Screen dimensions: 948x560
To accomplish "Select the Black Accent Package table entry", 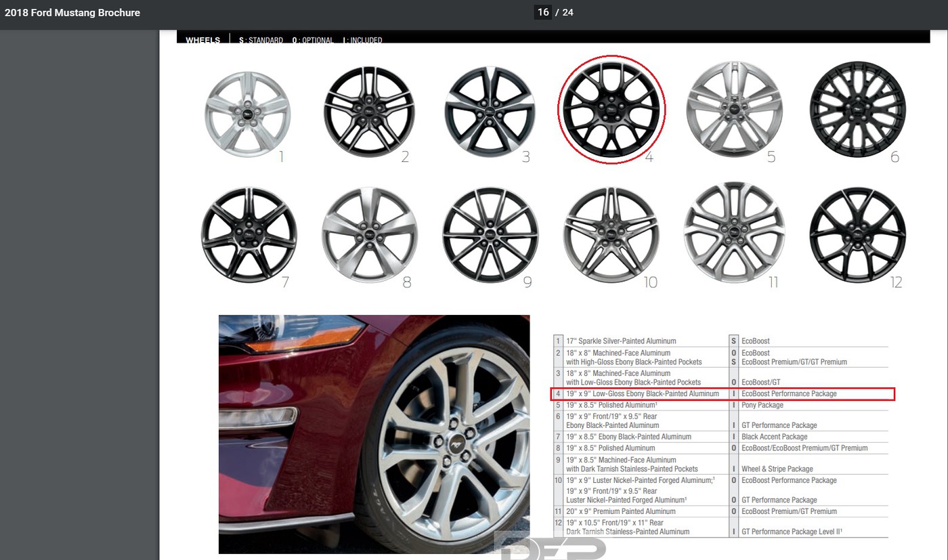I will point(774,437).
